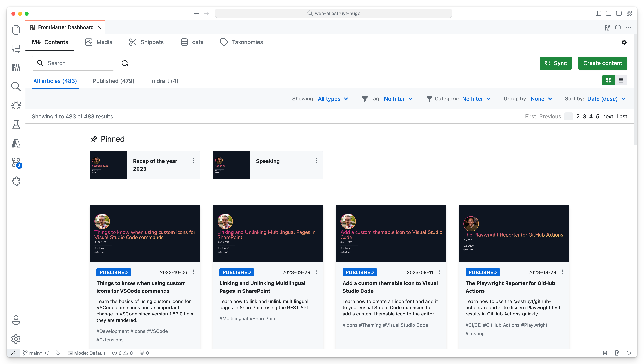Open the Source Control view showing 2 changes
The image size is (644, 364).
16,163
